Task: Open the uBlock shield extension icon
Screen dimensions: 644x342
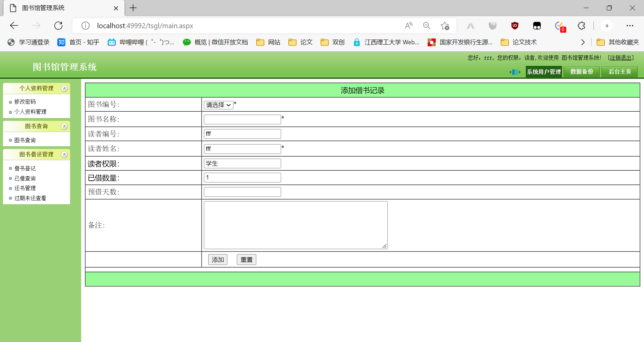Action: pos(515,25)
